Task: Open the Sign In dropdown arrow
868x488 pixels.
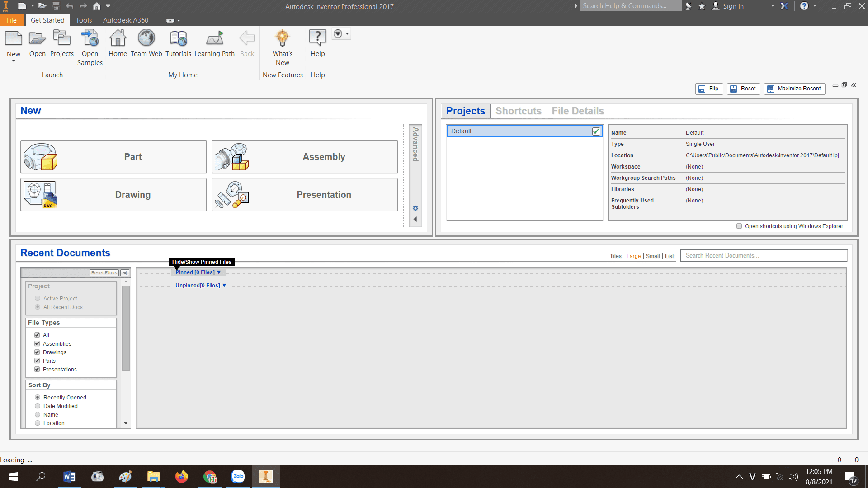Action: 773,6
